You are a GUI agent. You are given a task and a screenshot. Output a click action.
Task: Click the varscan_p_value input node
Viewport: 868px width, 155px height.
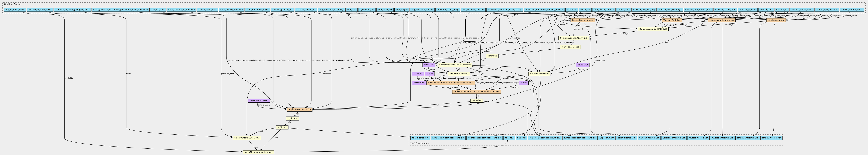[747, 10]
